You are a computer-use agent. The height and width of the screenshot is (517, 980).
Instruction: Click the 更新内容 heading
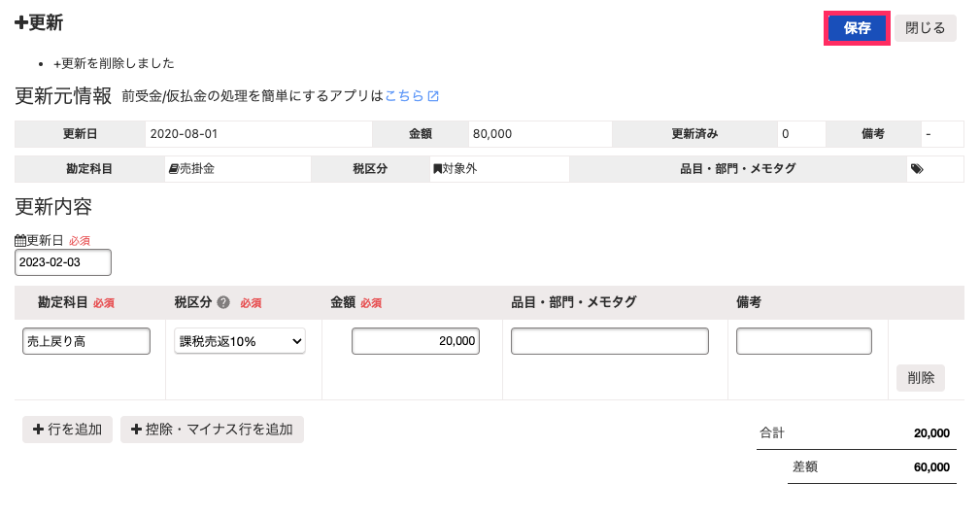pos(53,207)
